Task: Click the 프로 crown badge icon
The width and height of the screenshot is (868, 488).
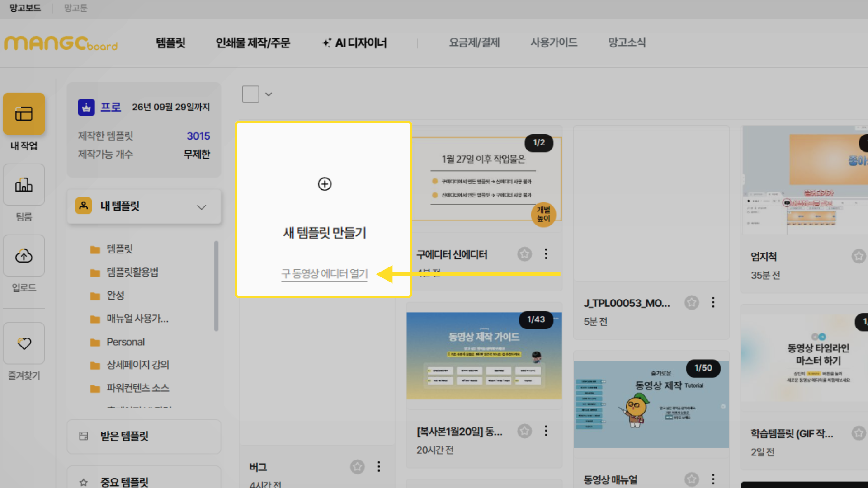Action: click(x=86, y=107)
